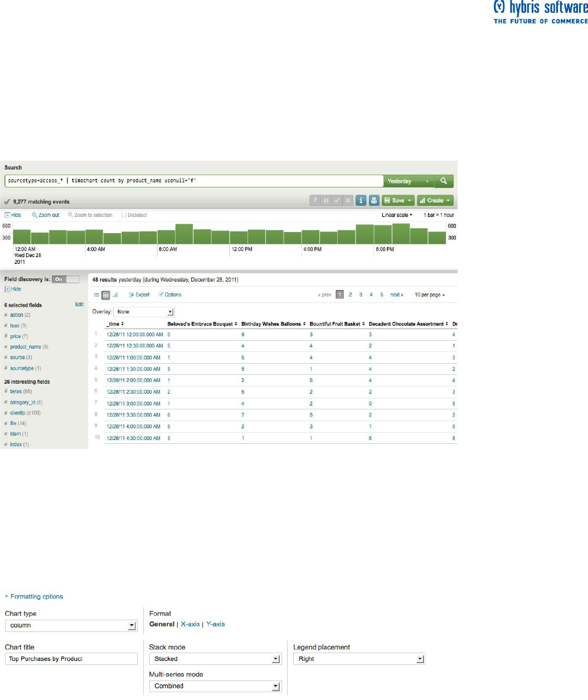The width and height of the screenshot is (588, 700).
Task: Open the Legend placement dropdown
Action: [x=359, y=659]
